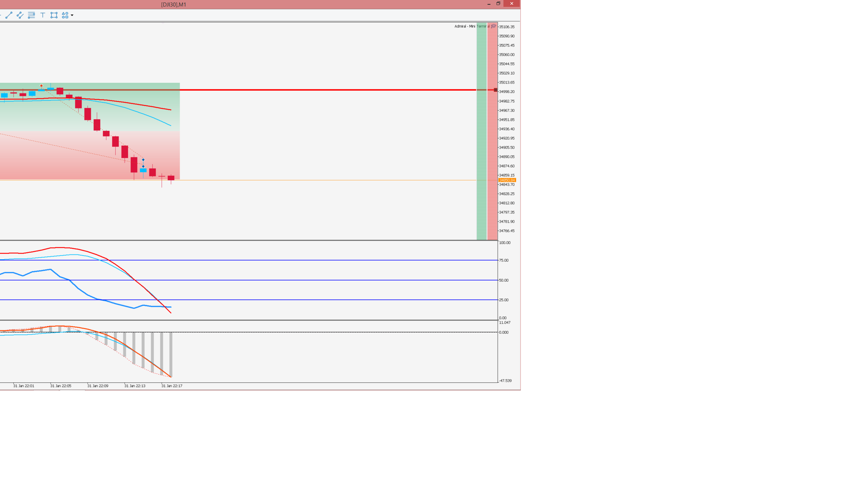This screenshot has height=488, width=868.
Task: Select the text label tool
Action: click(x=43, y=15)
